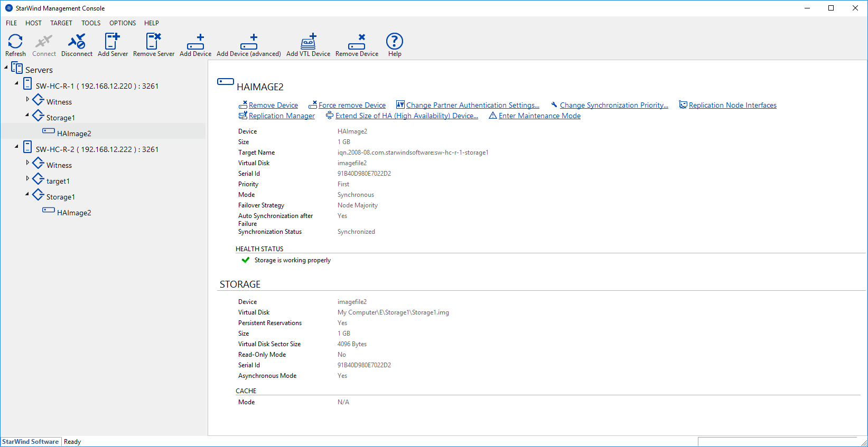This screenshot has width=868, height=447.
Task: Click the HAImage2 device icon under SW-HC-R-1
Action: pyautogui.click(x=49, y=130)
